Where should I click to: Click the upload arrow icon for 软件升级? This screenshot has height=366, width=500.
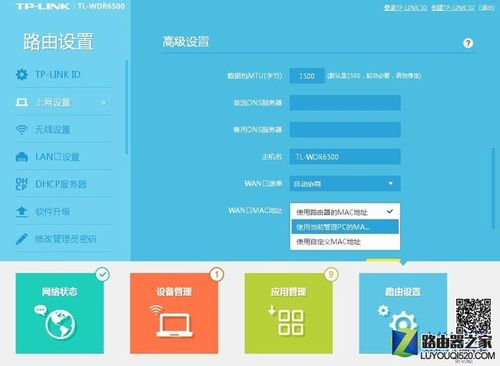tap(22, 212)
